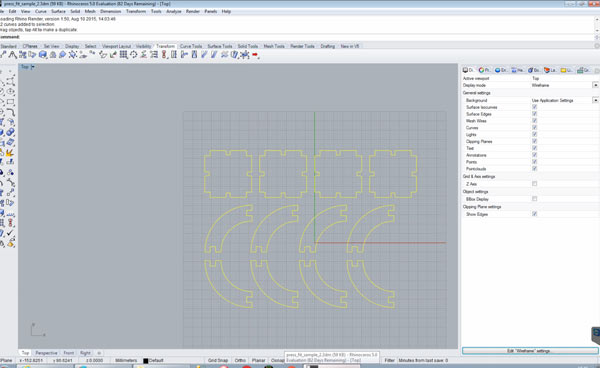Click the circular polar array icon in the toolbar
Viewport: 600px width, 368px height.
[x=133, y=55]
